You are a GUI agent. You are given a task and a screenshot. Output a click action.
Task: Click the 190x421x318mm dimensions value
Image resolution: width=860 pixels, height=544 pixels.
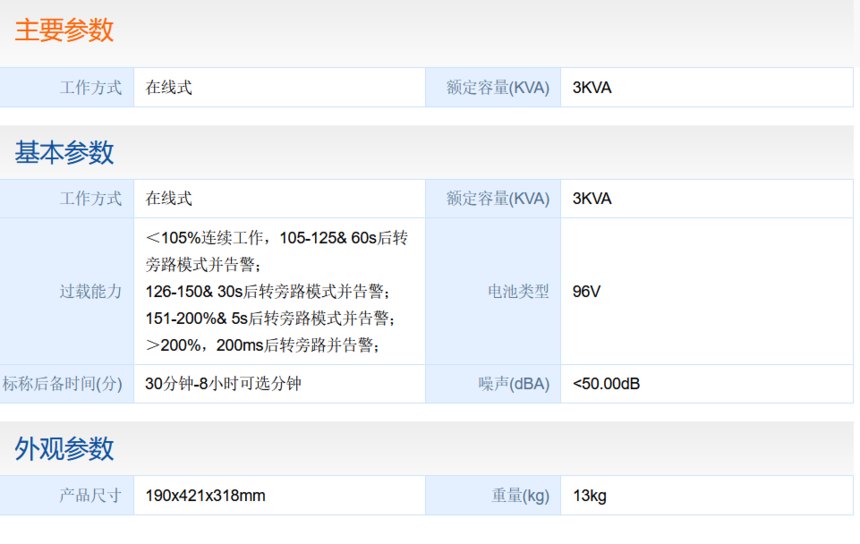(x=205, y=495)
